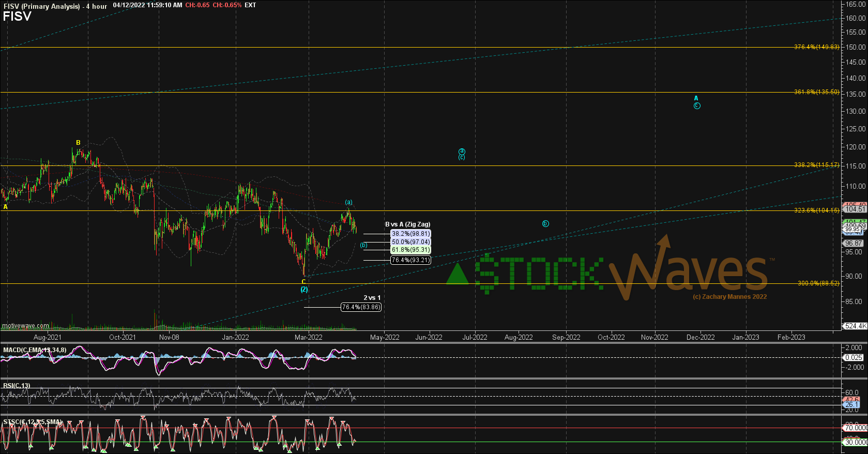The image size is (868, 454).
Task: Click the 96.87 price tag on axis
Action: coord(854,243)
